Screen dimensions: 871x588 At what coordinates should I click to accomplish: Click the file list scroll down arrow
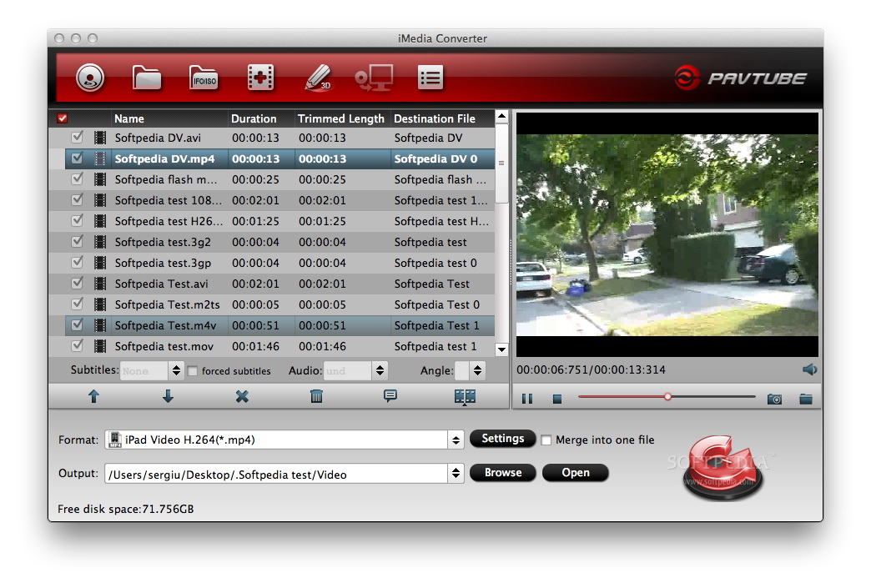tap(501, 349)
